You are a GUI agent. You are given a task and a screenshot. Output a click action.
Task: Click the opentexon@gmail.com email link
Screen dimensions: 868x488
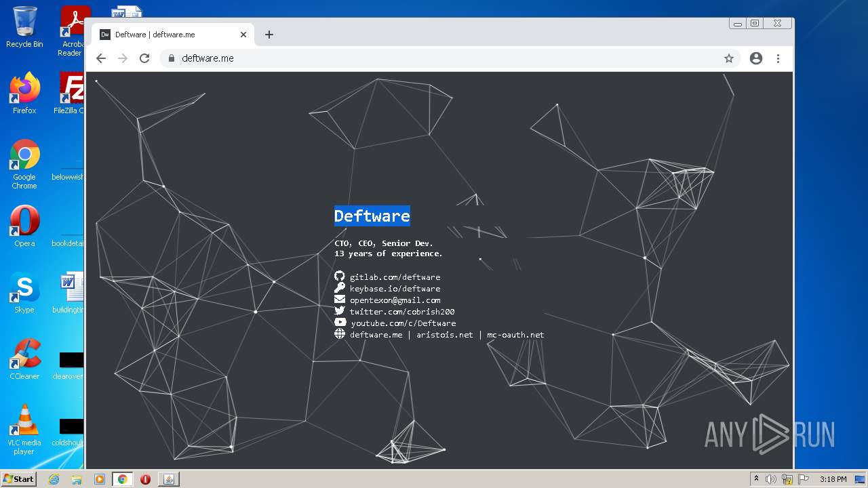(395, 300)
